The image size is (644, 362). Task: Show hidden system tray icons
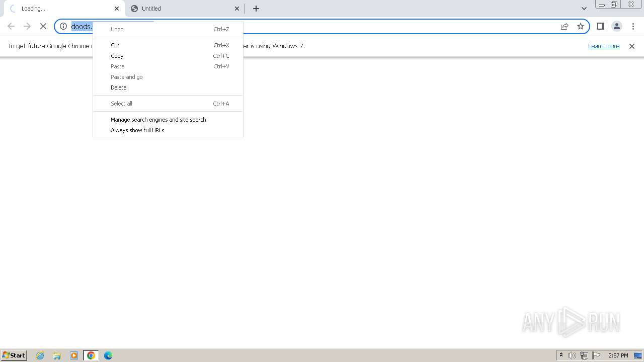(x=561, y=355)
